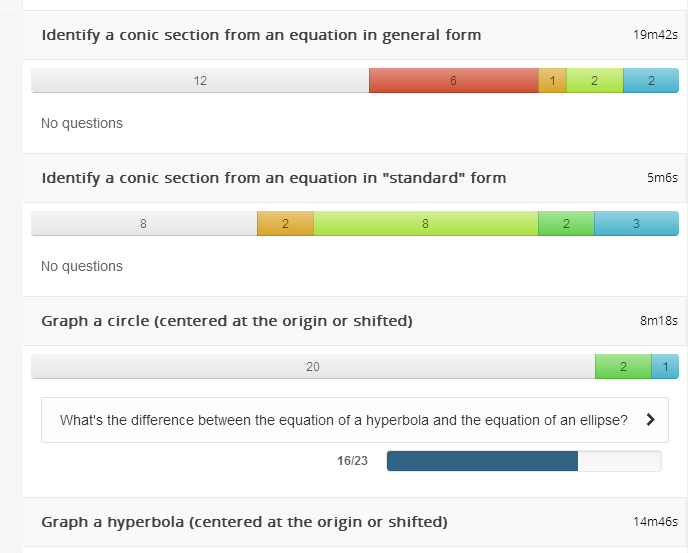
Task: Open "Identify a conic section" general form heading
Action: [x=261, y=35]
